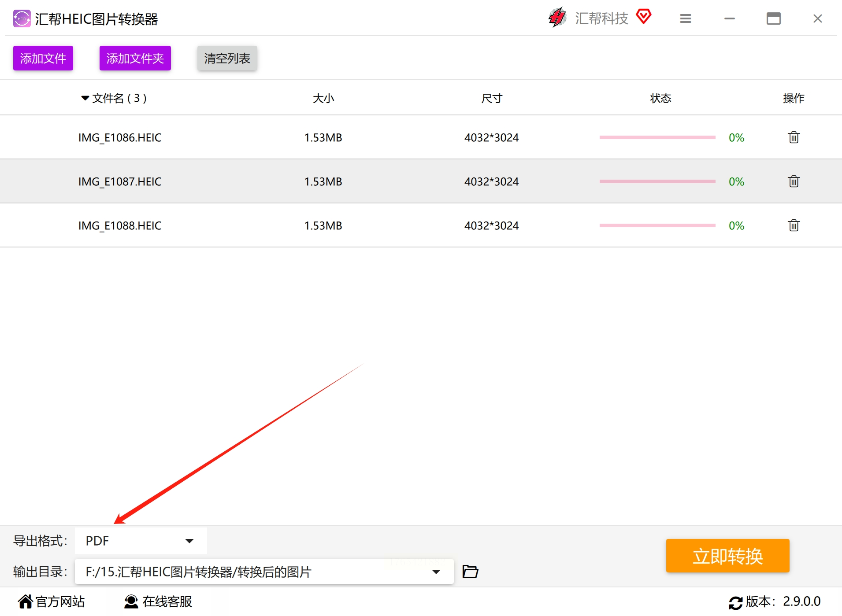Image resolution: width=842 pixels, height=616 pixels.
Task: Open the output folder browse icon
Action: click(470, 572)
